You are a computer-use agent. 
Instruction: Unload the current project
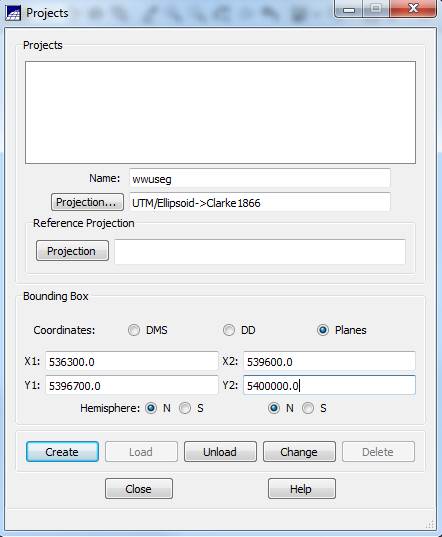click(220, 452)
